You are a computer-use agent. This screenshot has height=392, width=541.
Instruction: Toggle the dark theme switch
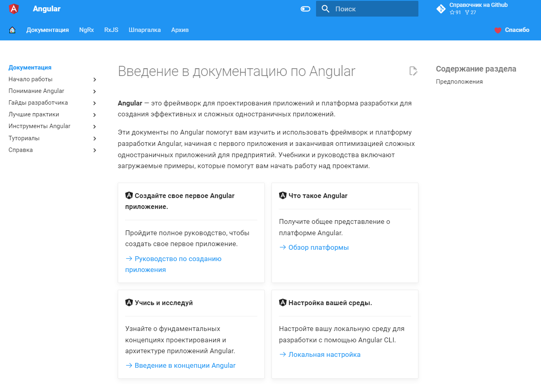pos(306,9)
